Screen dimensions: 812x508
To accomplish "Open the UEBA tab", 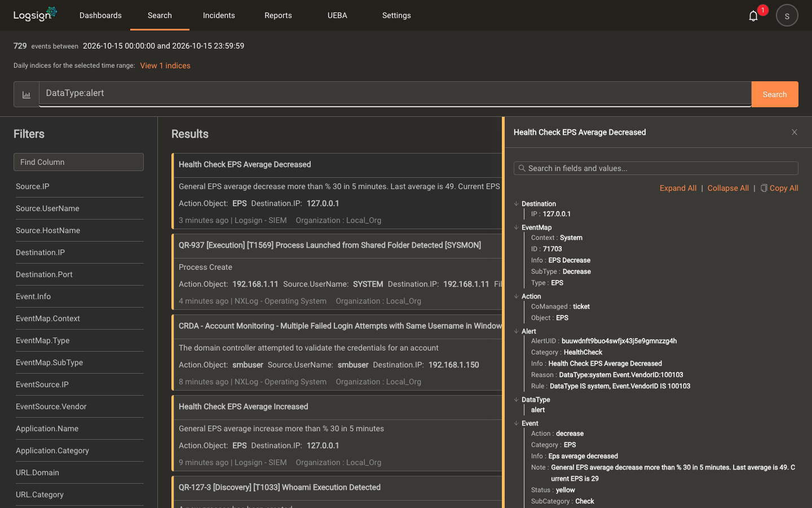I will (337, 15).
